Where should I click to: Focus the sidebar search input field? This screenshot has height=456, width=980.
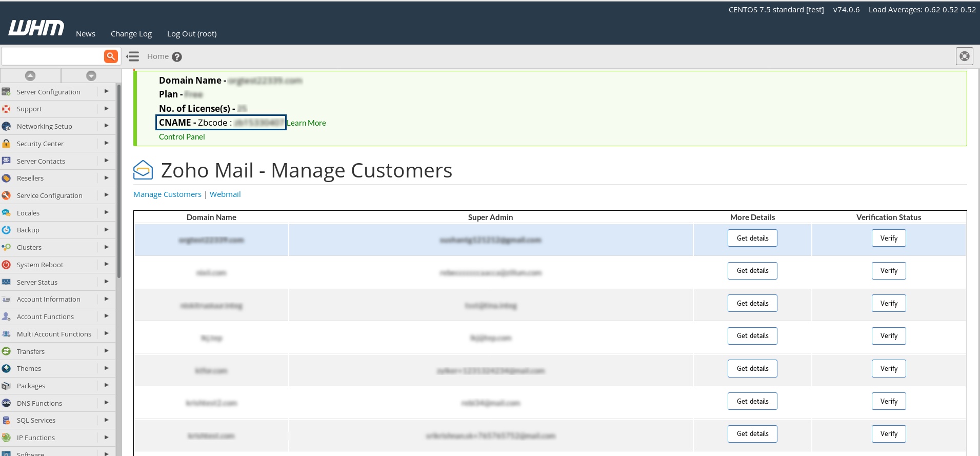point(52,56)
